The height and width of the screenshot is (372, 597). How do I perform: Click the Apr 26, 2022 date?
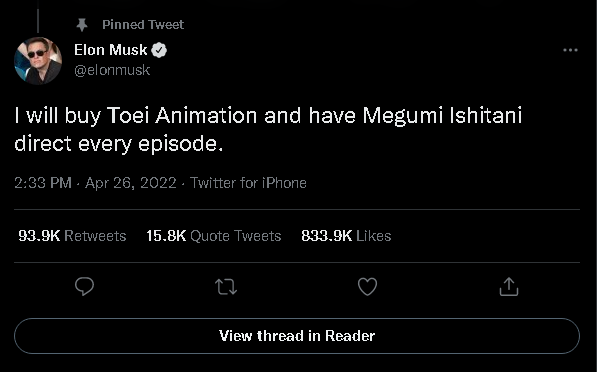tap(131, 183)
